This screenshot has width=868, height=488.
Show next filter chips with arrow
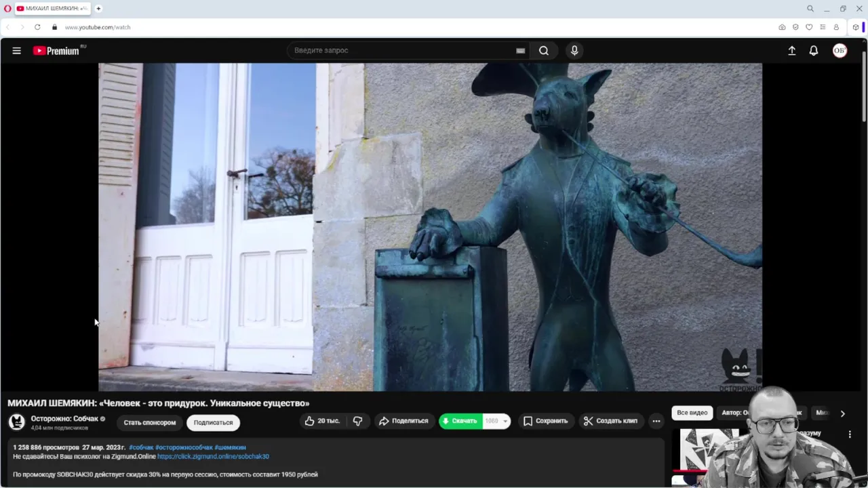click(x=843, y=413)
